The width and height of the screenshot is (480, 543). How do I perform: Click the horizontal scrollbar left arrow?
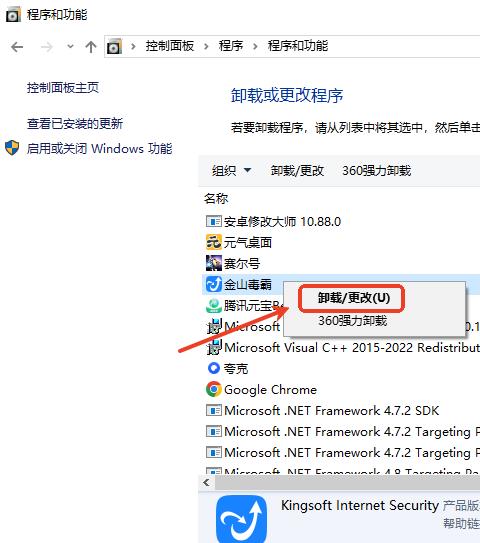click(207, 482)
